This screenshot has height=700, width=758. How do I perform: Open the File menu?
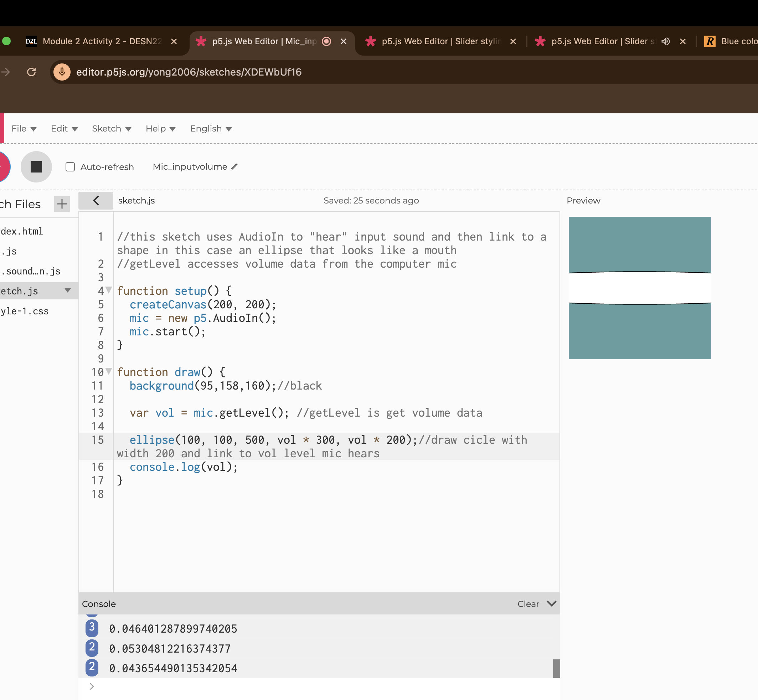coord(24,129)
